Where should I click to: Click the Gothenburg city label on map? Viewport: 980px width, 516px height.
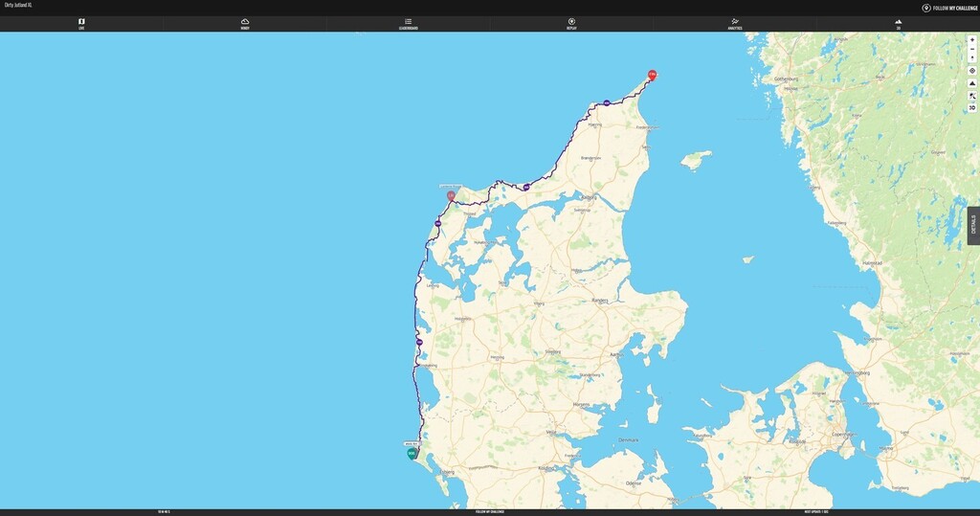click(787, 79)
